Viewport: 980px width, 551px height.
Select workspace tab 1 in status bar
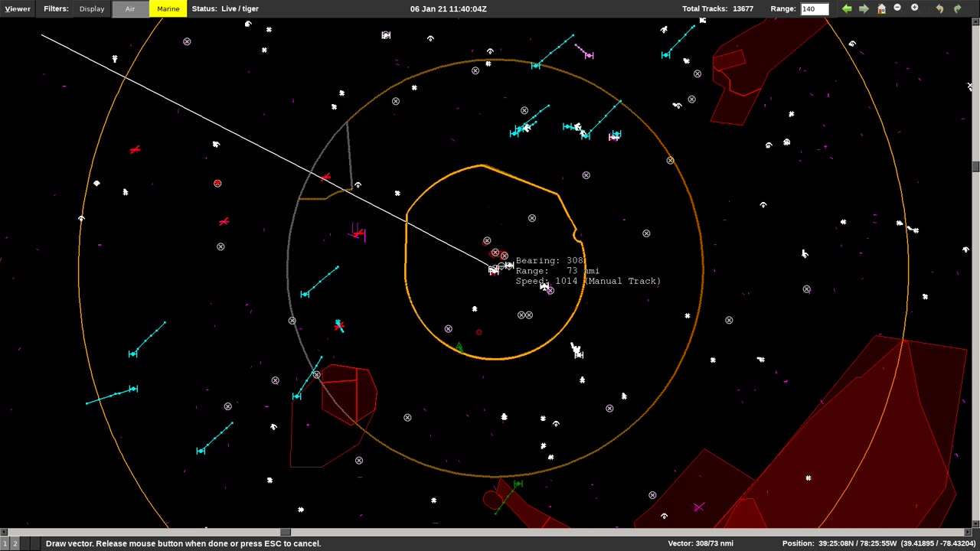5,543
